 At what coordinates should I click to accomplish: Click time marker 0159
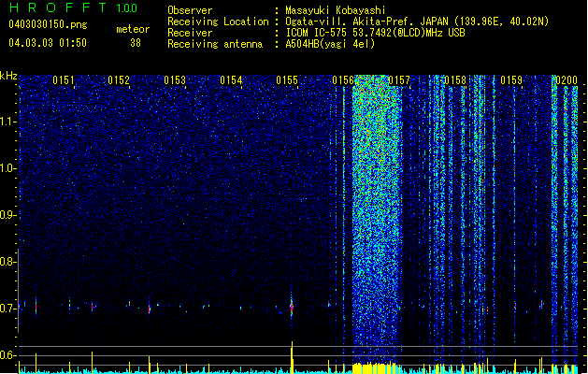tap(511, 80)
